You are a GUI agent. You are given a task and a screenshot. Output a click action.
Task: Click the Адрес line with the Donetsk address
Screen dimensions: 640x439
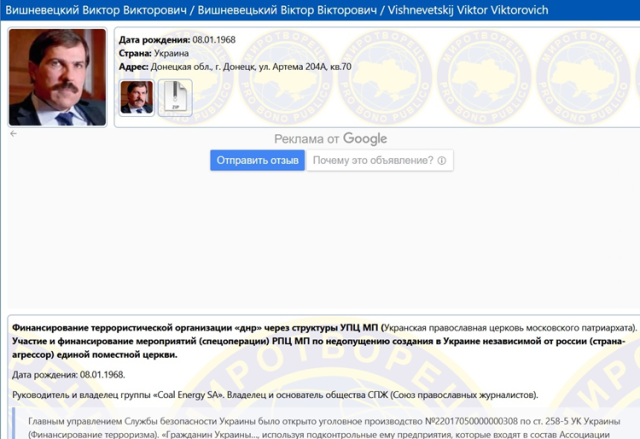pos(235,67)
